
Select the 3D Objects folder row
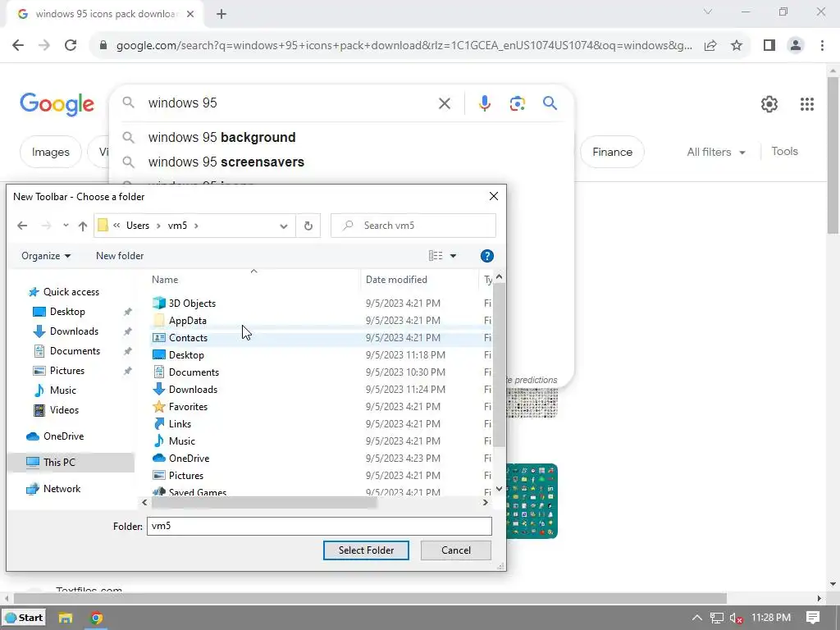pos(321,304)
